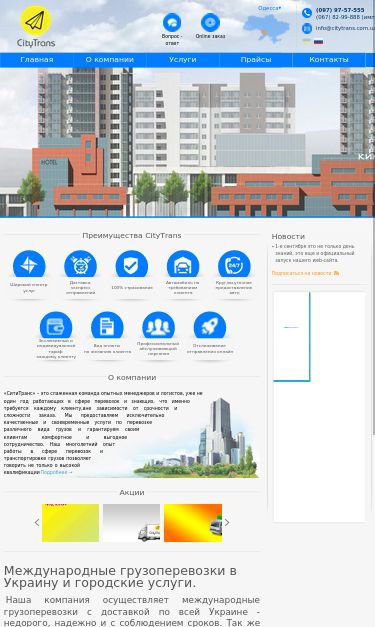The height and width of the screenshot is (627, 375).
Task: Click the document payment type icon
Action: click(x=107, y=325)
